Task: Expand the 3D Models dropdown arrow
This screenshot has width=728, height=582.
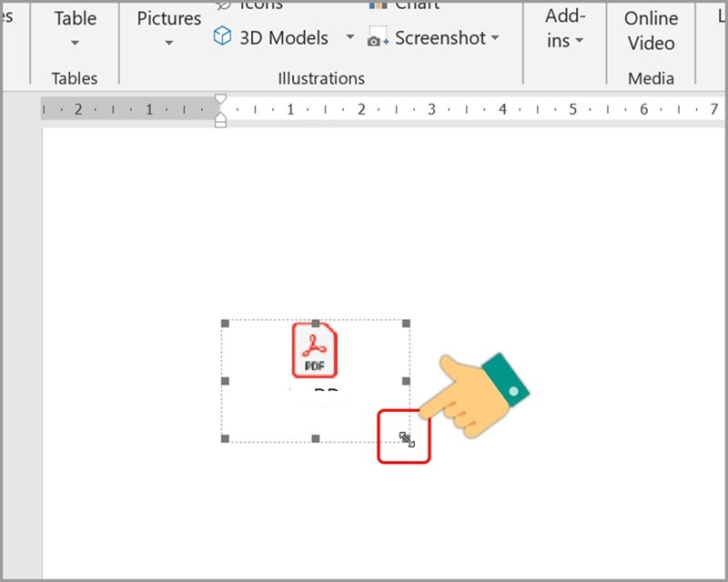Action: (x=349, y=38)
